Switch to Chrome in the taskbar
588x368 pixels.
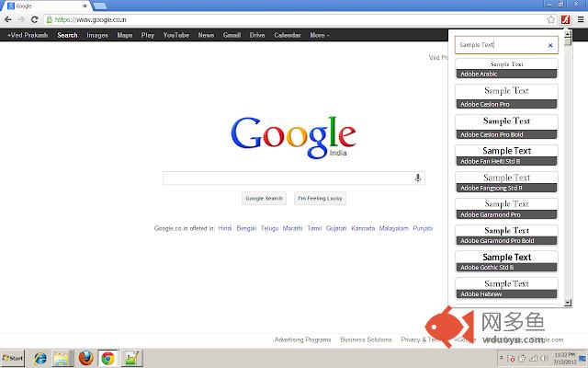[107, 358]
